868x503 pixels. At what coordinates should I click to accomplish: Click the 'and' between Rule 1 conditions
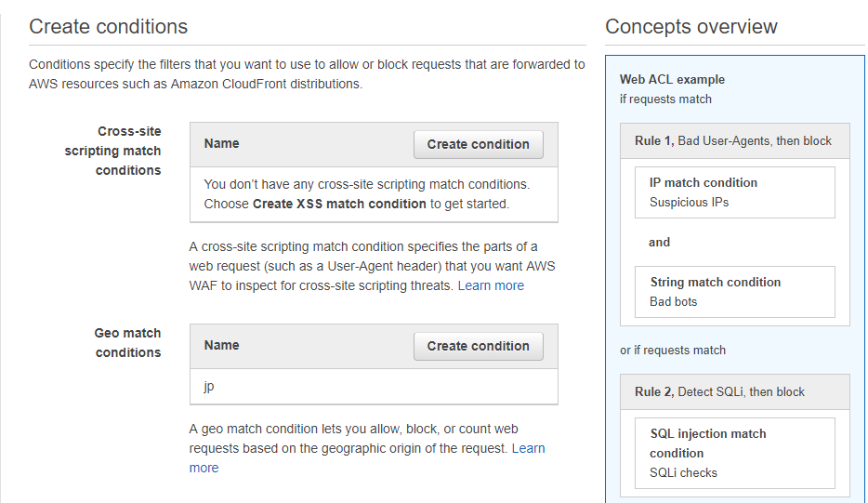659,242
